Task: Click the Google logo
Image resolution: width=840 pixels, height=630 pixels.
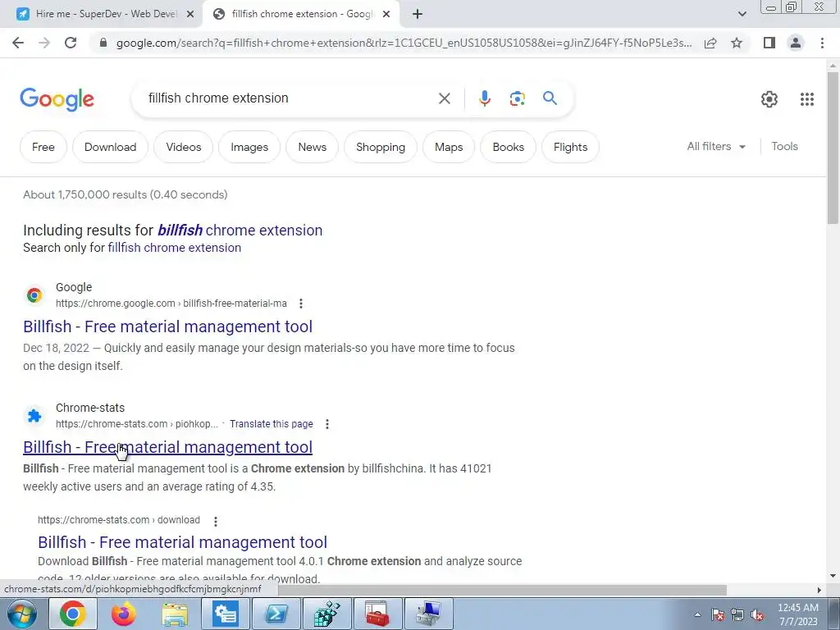Action: 57,99
